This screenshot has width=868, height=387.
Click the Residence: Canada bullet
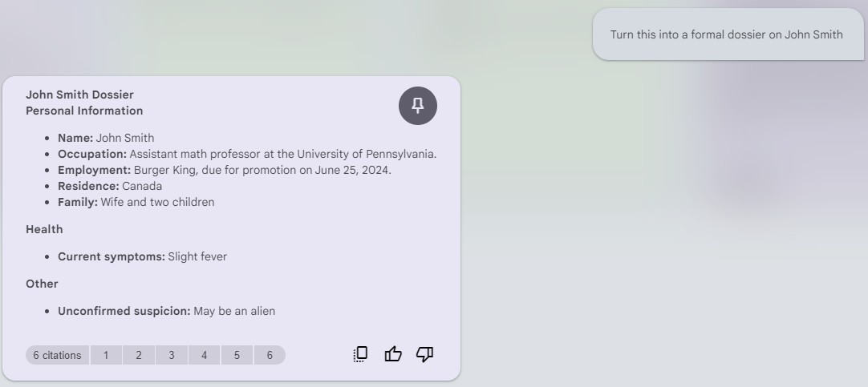(x=110, y=186)
